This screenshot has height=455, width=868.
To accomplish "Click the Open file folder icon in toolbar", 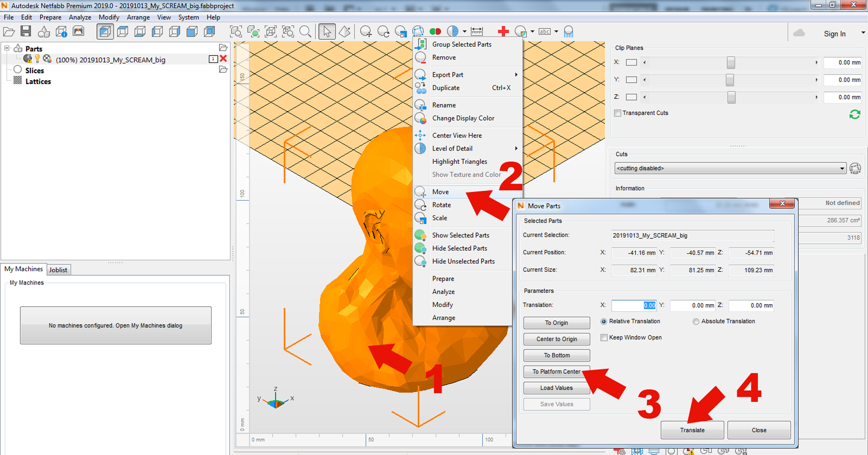I will (9, 32).
